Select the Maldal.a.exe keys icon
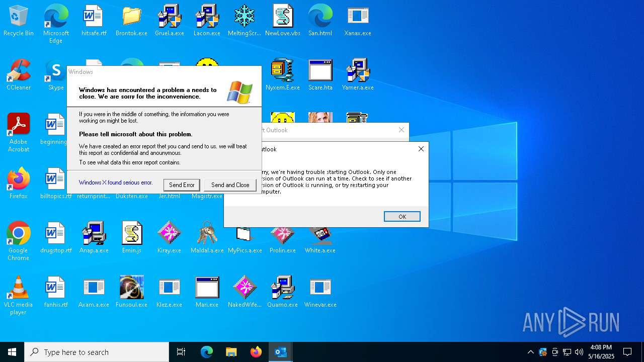The height and width of the screenshot is (362, 644). (207, 238)
